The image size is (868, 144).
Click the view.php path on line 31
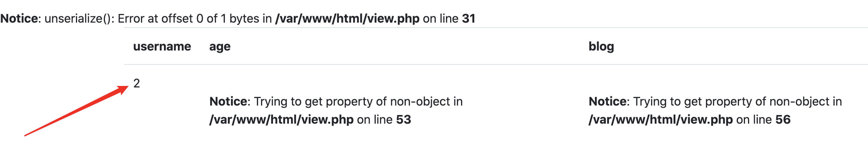pos(348,18)
